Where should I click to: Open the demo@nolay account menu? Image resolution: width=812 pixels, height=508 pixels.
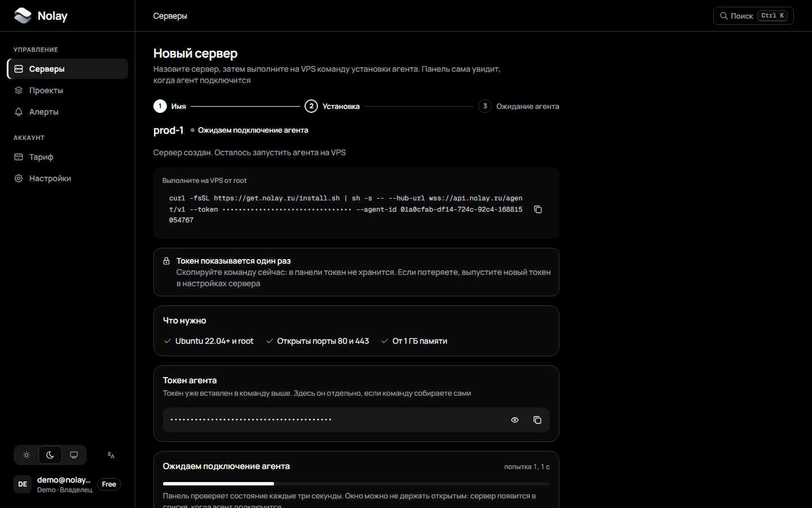68,484
